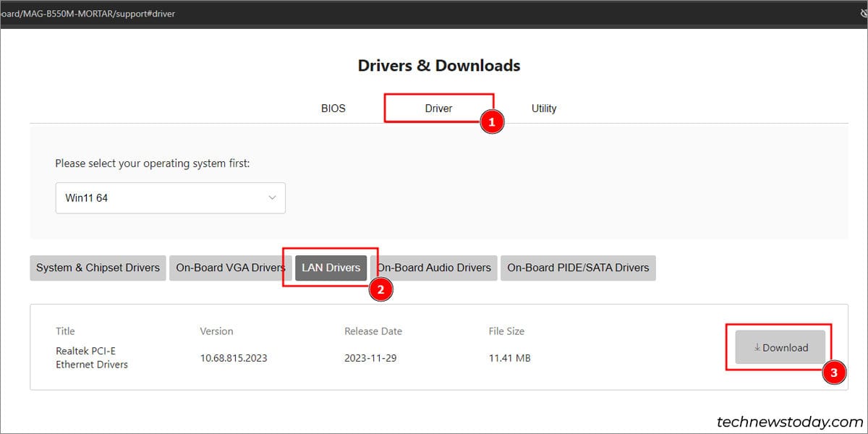The image size is (868, 434).
Task: Click the red number 1 badge
Action: [492, 122]
